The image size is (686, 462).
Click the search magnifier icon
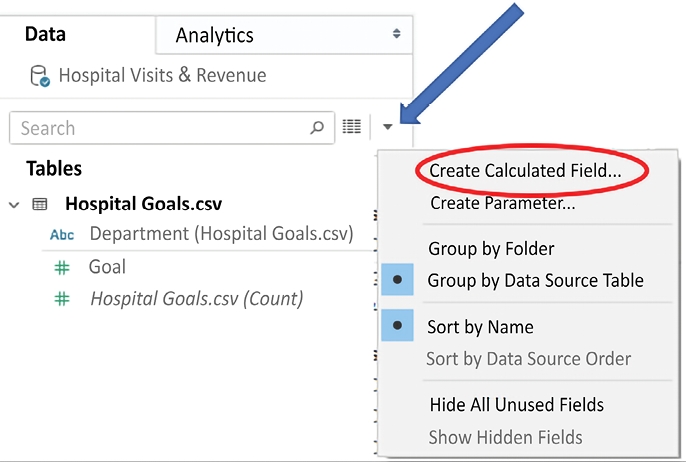click(x=317, y=127)
